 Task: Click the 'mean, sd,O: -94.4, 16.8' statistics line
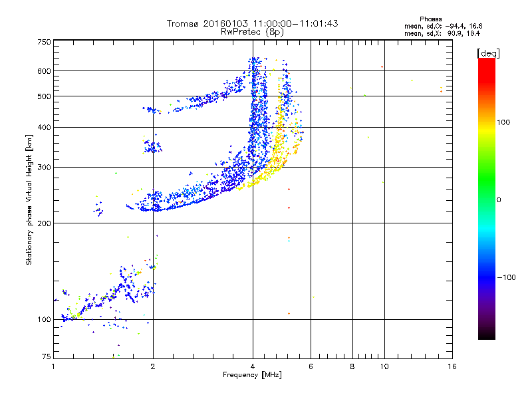(x=443, y=26)
